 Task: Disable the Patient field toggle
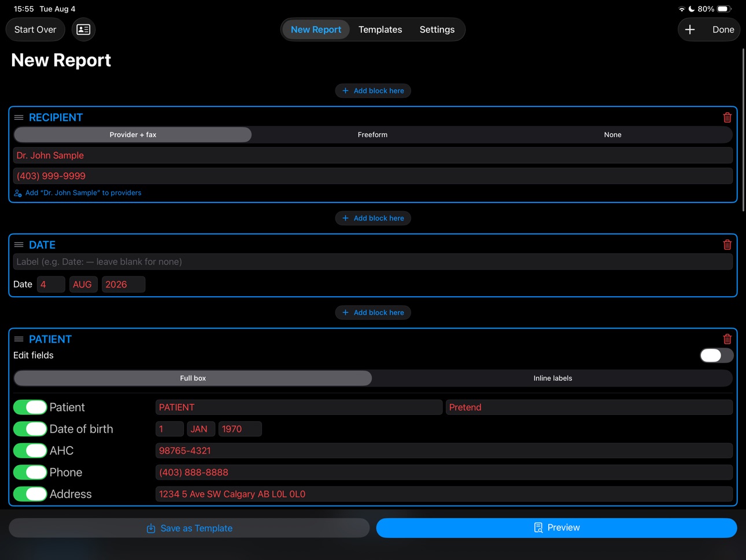coord(30,407)
